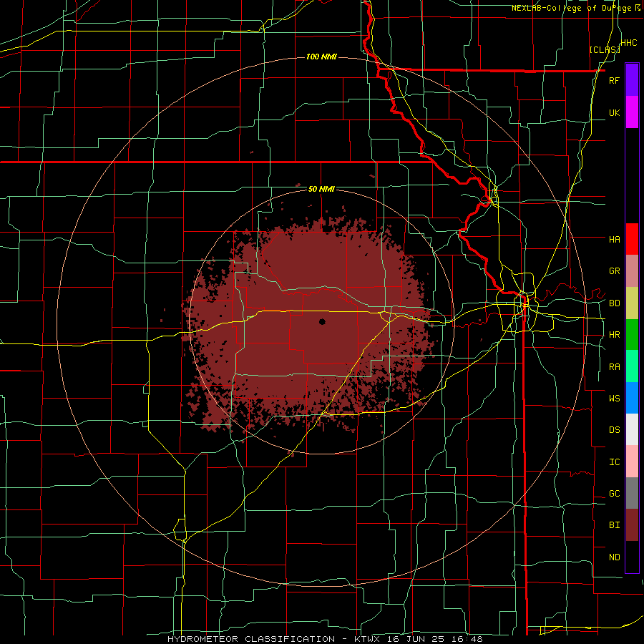Pick the dark green HR legend swatch

pos(632,335)
